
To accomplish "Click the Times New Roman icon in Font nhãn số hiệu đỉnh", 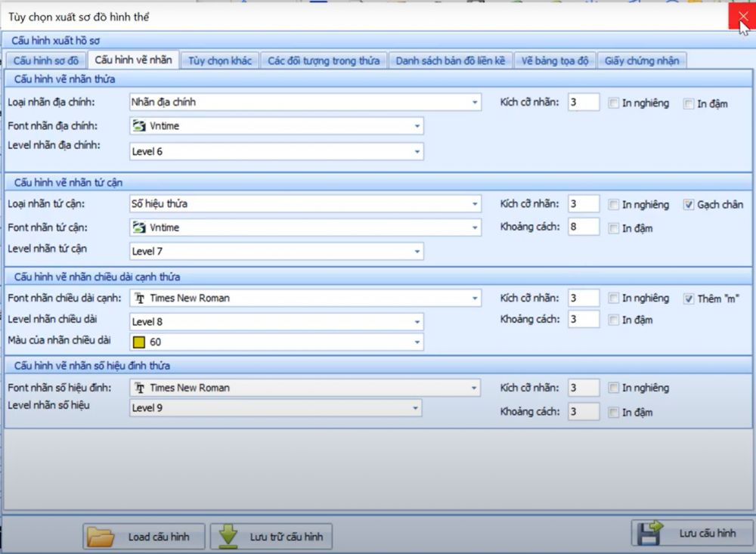I will point(139,388).
